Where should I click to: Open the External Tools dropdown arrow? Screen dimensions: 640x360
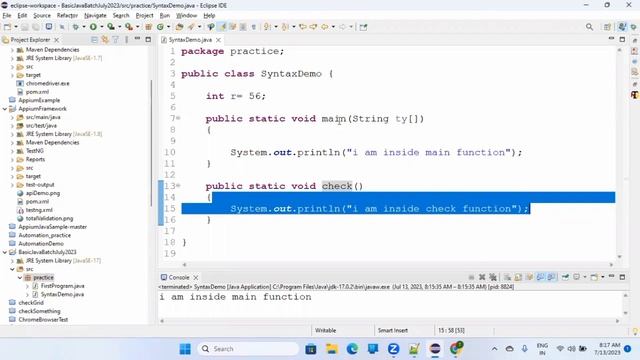click(137, 27)
